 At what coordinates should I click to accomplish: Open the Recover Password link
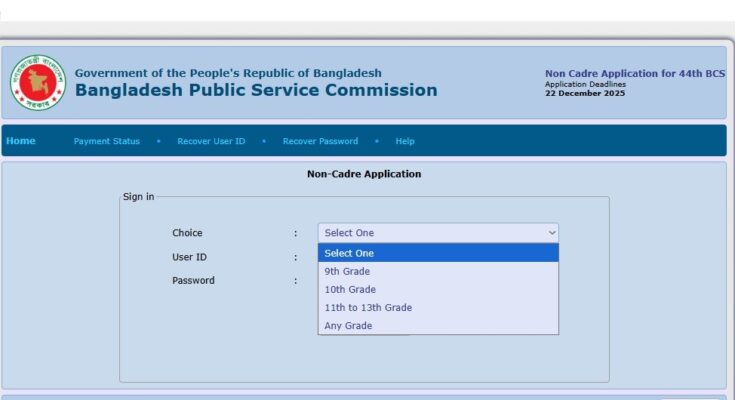pyautogui.click(x=320, y=142)
